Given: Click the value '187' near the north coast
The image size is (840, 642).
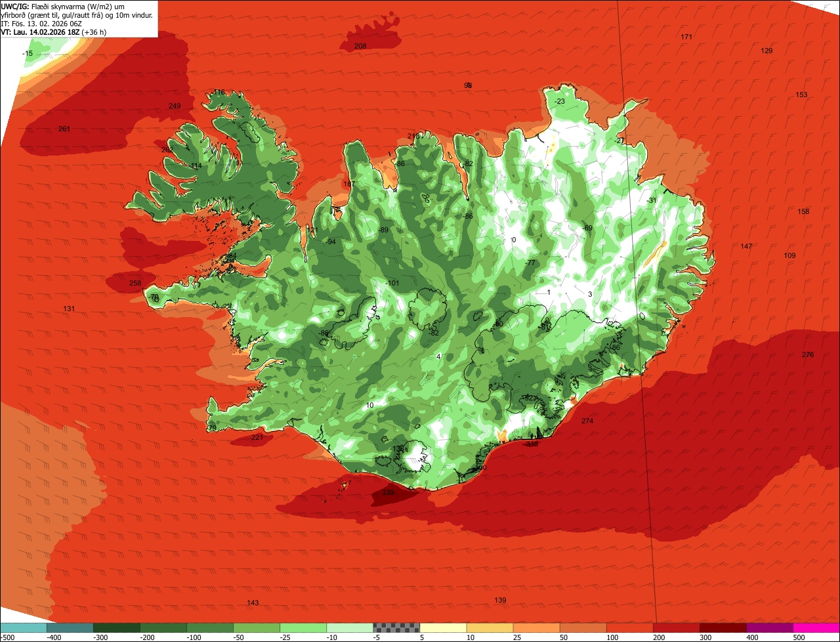Looking at the screenshot, I should (348, 184).
